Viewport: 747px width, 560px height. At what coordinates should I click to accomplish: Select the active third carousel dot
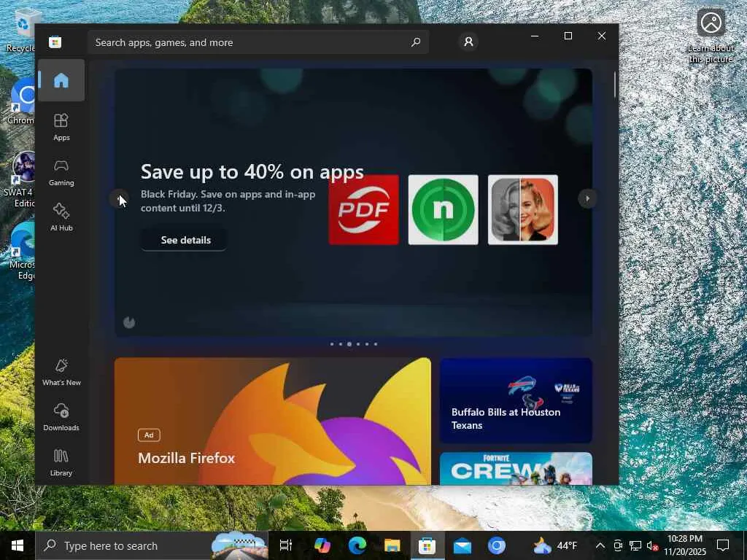point(349,344)
